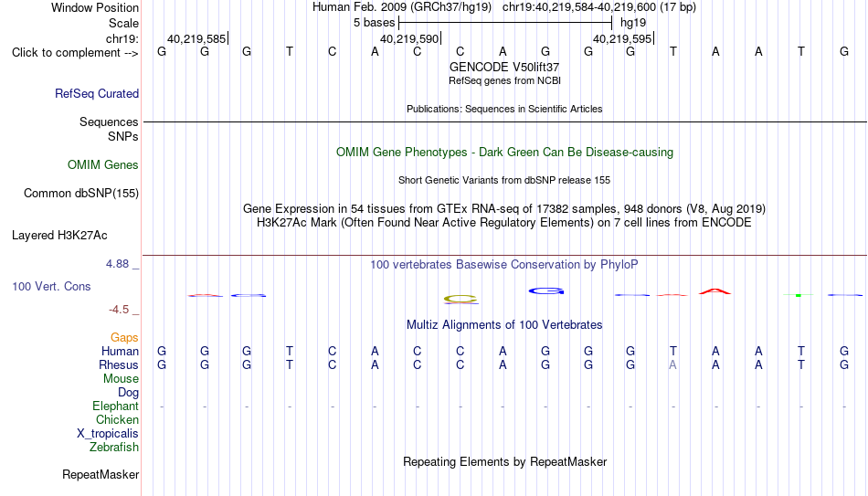
Task: Select the X_tropicalis alignment row label
Action: [108, 434]
